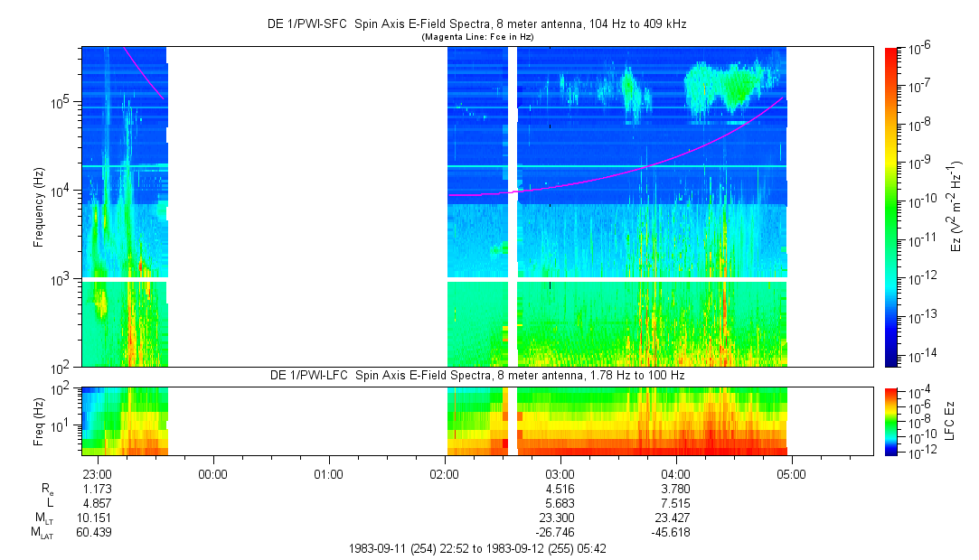The image size is (979, 560).
Task: Click the LFC Ez colorbar label
Action: point(947,420)
